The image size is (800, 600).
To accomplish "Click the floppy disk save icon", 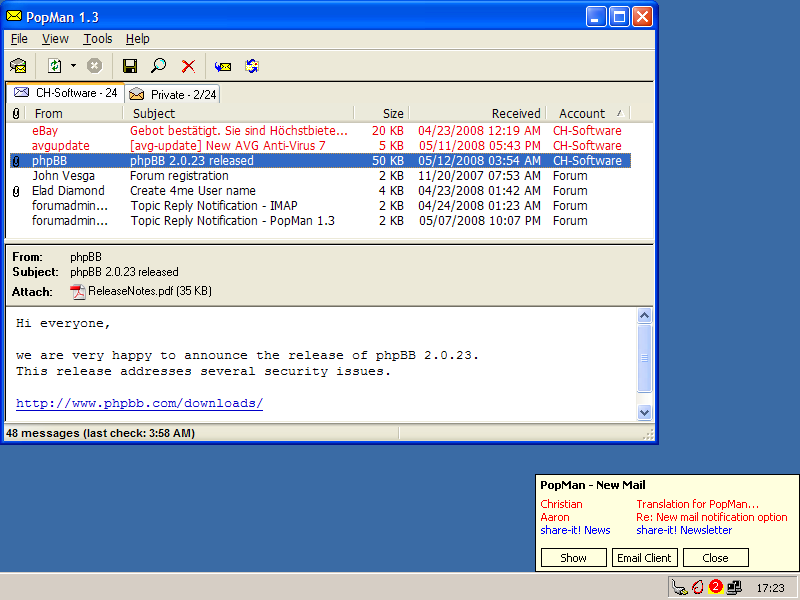I will click(x=130, y=66).
